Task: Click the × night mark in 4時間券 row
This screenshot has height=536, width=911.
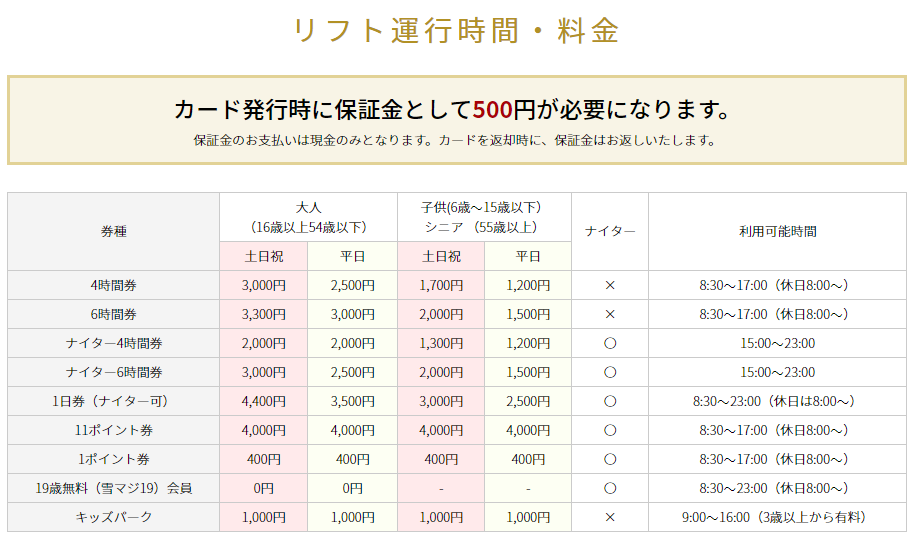Action: click(x=610, y=286)
